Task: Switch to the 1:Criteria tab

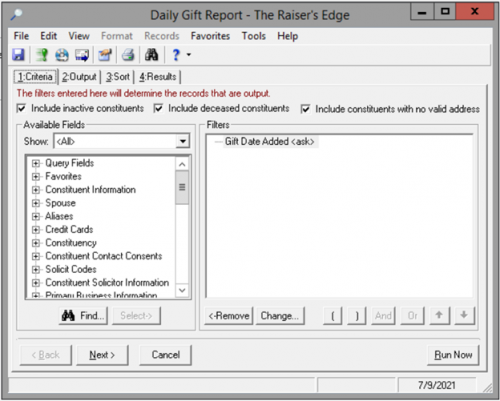Action: tap(35, 77)
